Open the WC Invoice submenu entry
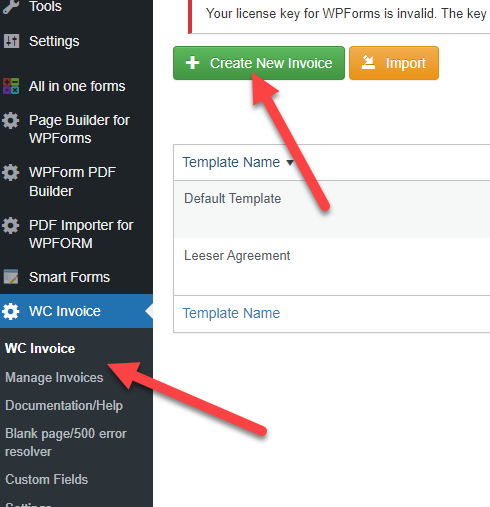The image size is (490, 507). [x=40, y=348]
